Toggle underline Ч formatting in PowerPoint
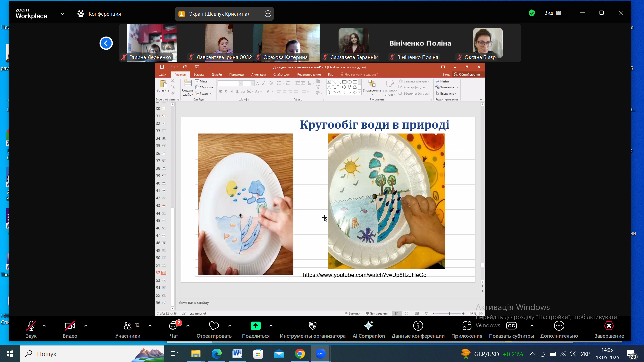 231,91
